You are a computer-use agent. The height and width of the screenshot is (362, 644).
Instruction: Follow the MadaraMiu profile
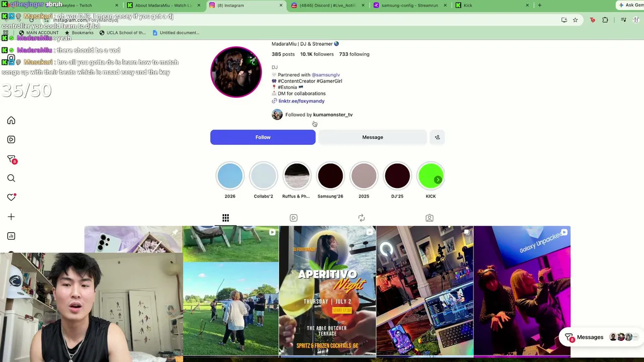click(263, 137)
